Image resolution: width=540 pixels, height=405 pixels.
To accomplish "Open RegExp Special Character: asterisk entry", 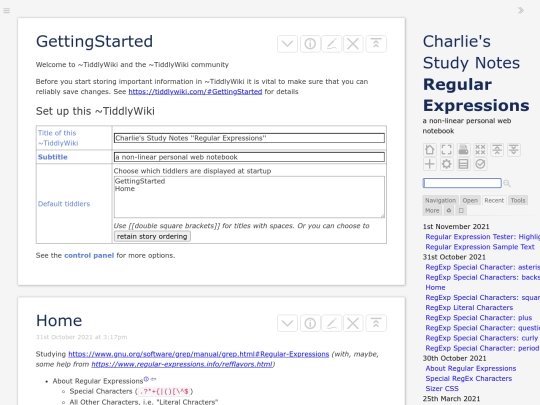I will (x=482, y=267).
